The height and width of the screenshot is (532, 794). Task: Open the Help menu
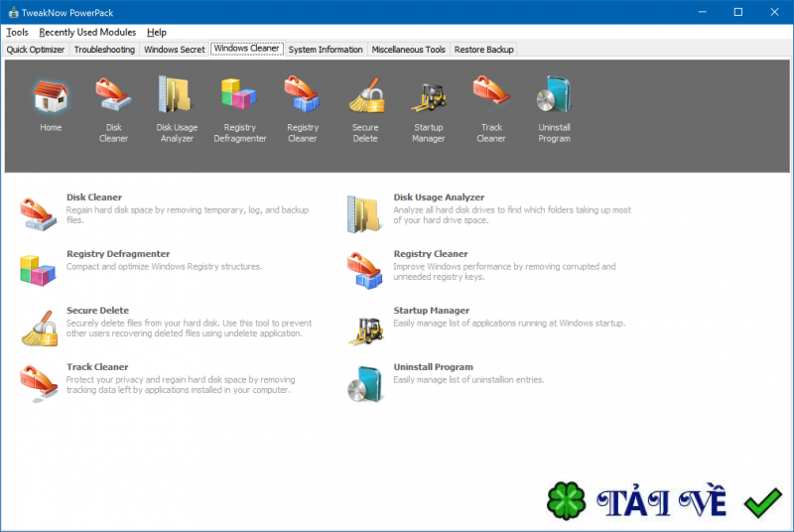click(157, 33)
